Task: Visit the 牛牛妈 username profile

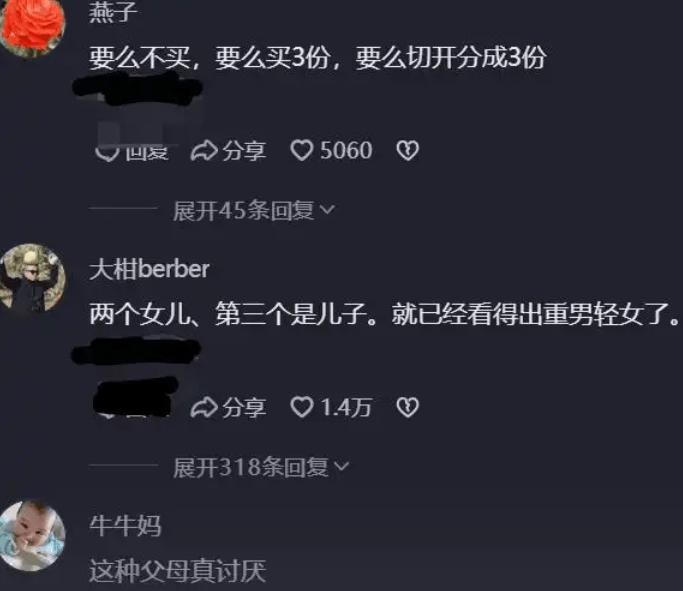Action: click(x=125, y=526)
